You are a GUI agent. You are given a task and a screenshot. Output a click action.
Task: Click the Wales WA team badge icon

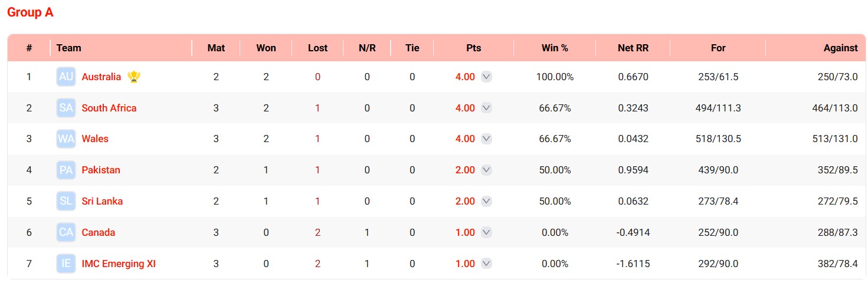[x=66, y=139]
